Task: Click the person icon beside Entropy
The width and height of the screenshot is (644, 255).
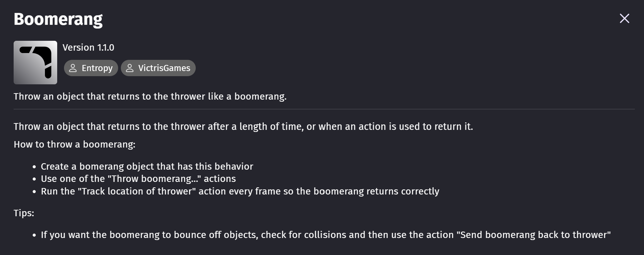Action: click(73, 68)
